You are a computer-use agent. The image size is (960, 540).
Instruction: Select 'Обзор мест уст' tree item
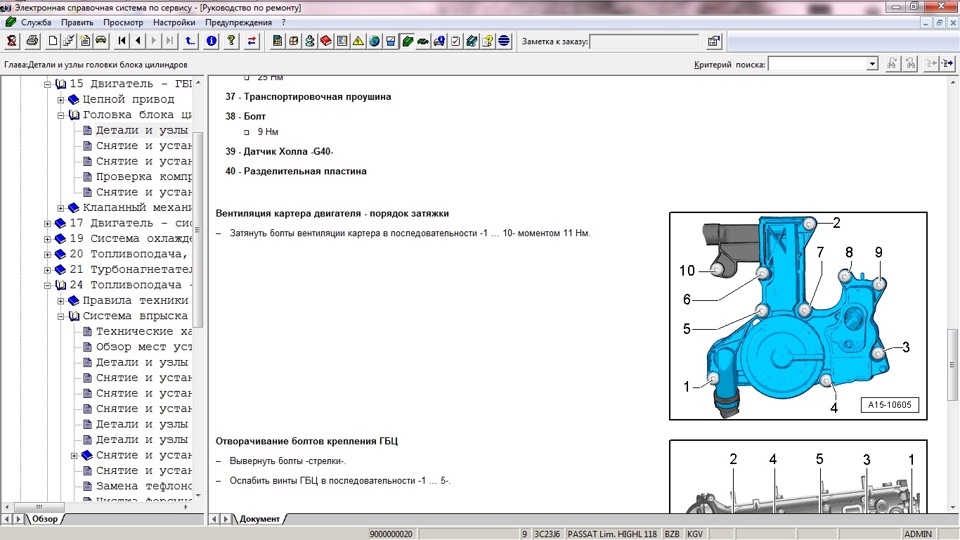143,347
